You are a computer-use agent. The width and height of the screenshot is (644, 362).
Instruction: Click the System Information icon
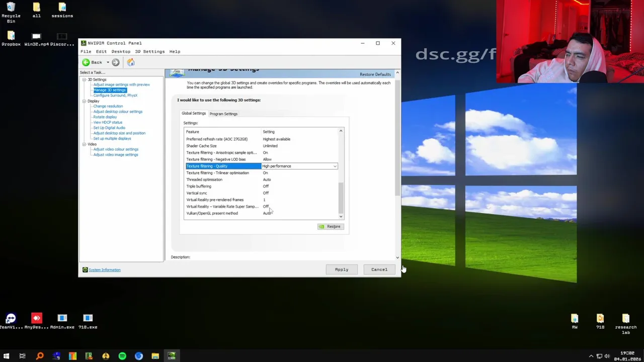coord(85,270)
